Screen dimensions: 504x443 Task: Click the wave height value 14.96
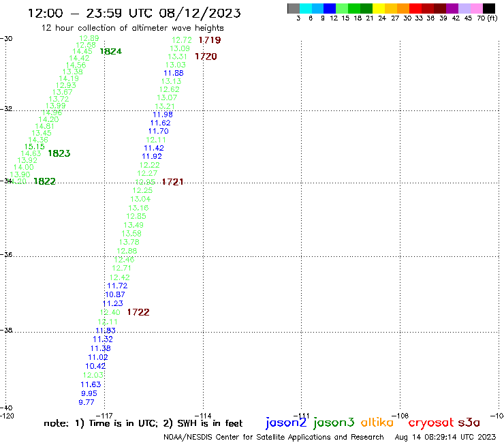point(52,112)
